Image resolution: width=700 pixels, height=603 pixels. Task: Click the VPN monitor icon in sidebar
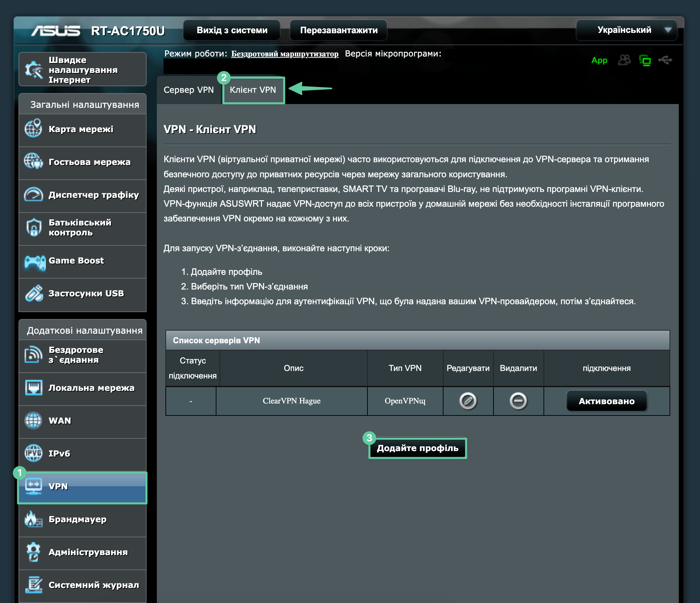[33, 486]
